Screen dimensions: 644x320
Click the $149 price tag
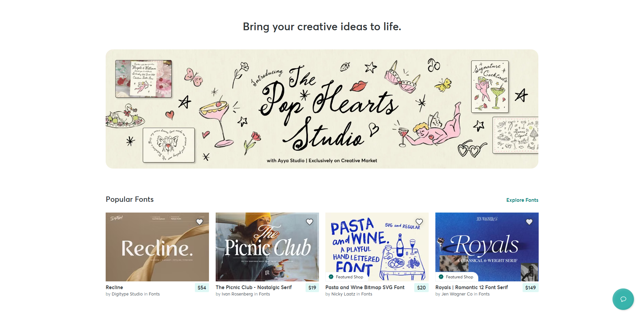531,288
